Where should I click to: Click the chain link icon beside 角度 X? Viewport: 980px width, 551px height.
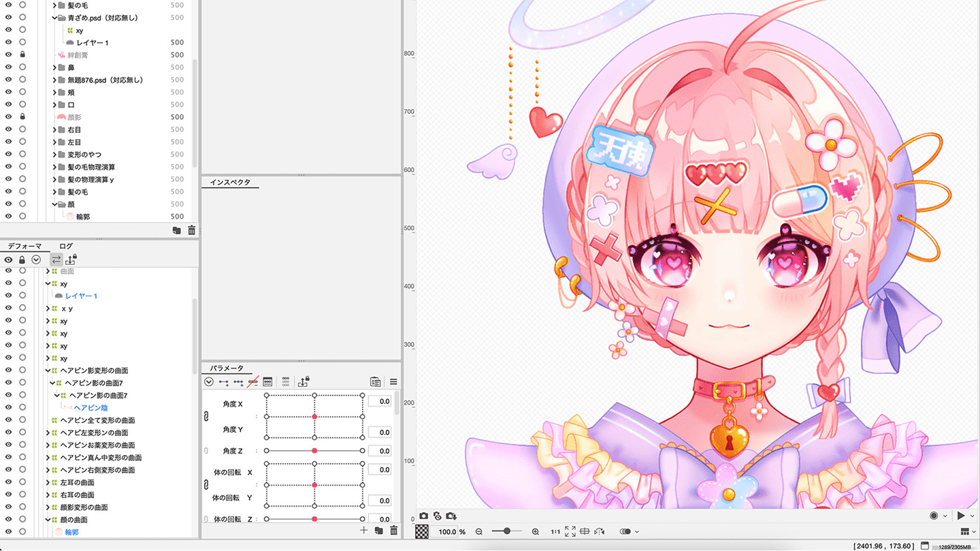(x=206, y=416)
